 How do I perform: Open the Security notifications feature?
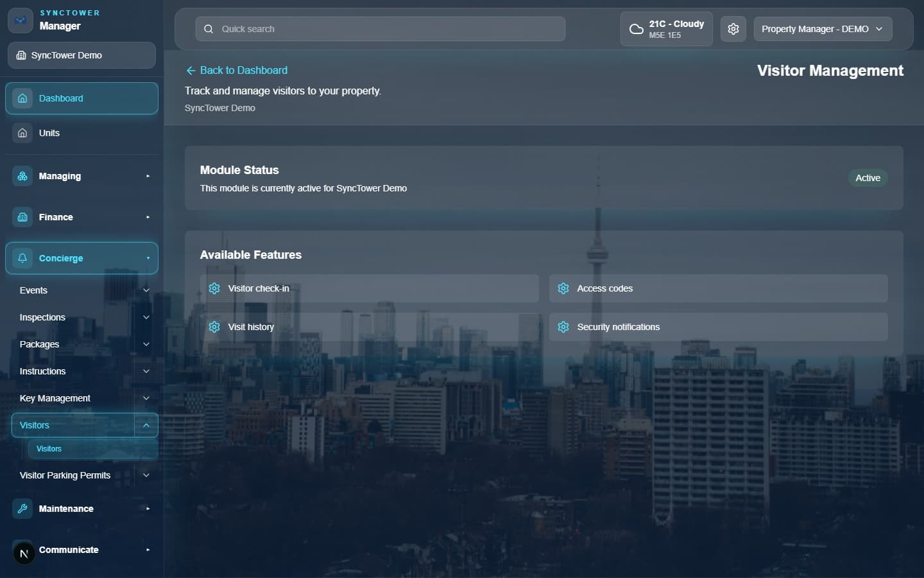(x=718, y=327)
